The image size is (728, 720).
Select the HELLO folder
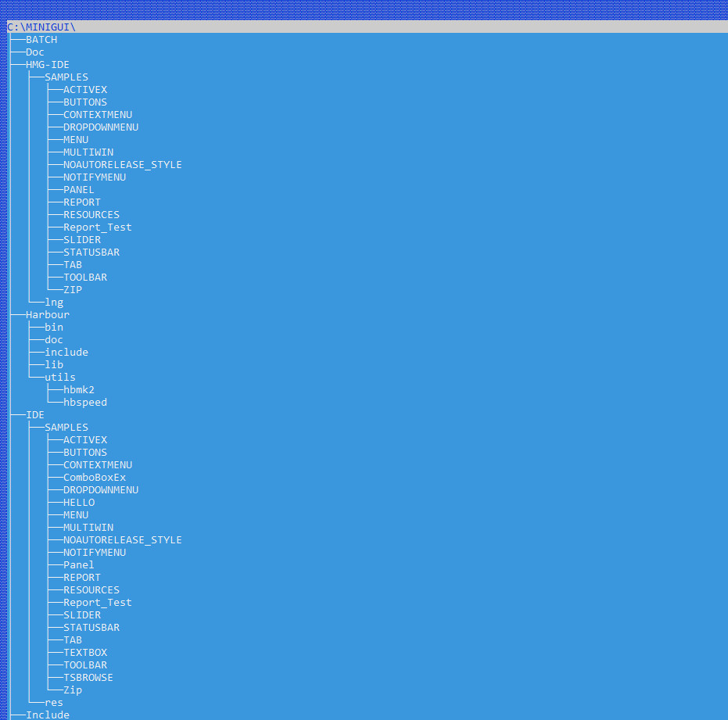click(x=79, y=503)
